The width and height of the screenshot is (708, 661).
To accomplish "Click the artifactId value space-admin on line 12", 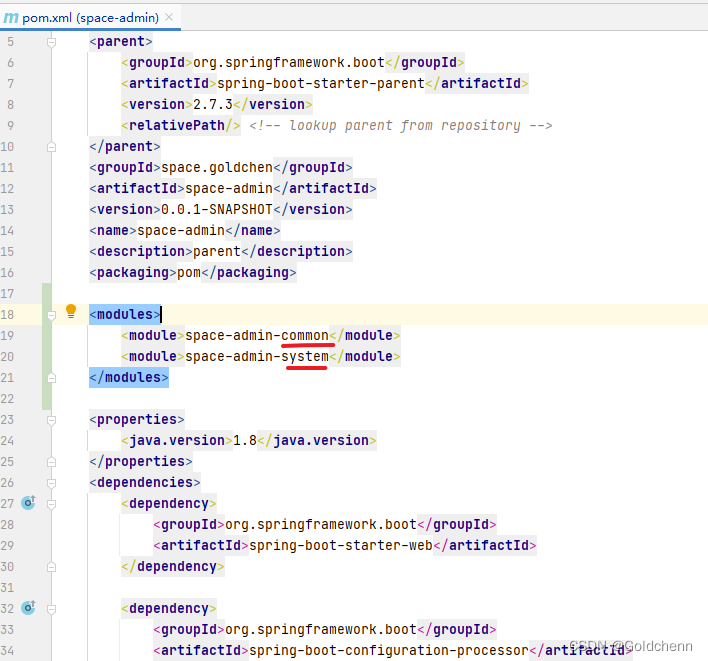I will 229,188.
